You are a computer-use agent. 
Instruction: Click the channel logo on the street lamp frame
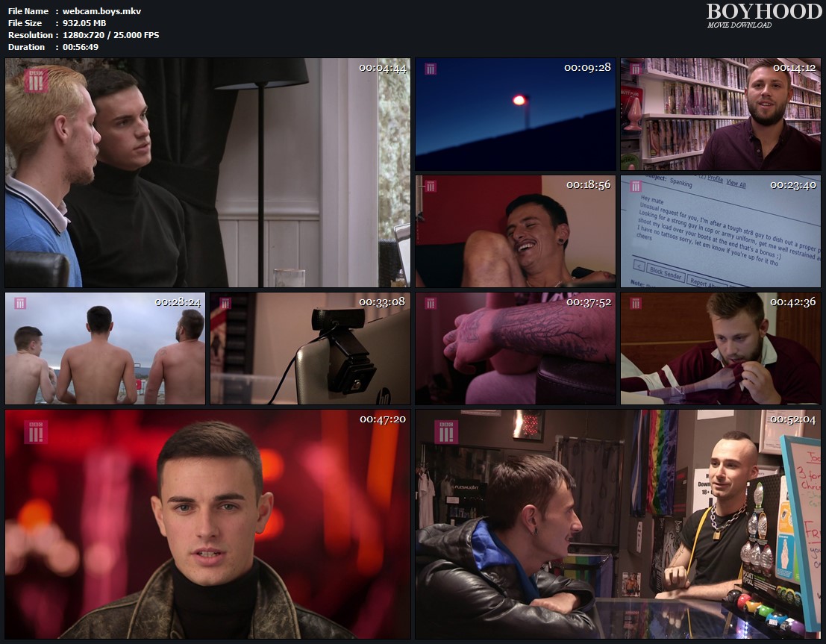pyautogui.click(x=431, y=69)
